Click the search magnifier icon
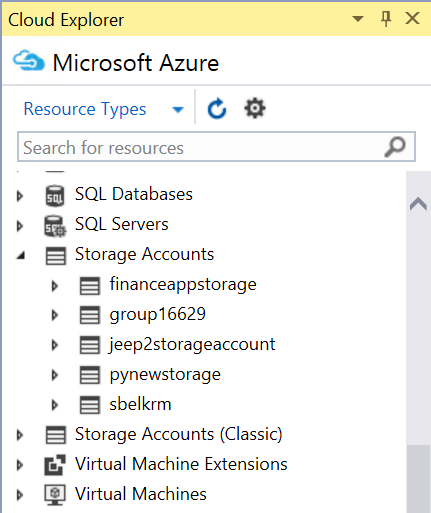The height and width of the screenshot is (513, 431). click(x=395, y=147)
